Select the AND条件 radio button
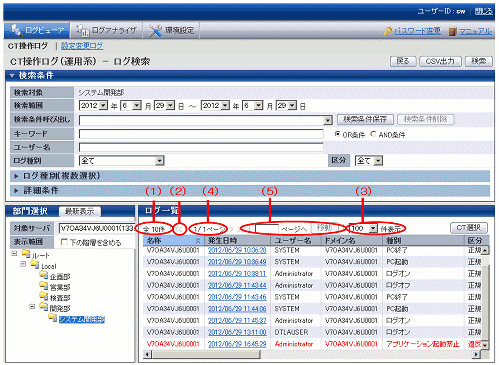This screenshot has height=365, width=499. click(x=373, y=134)
